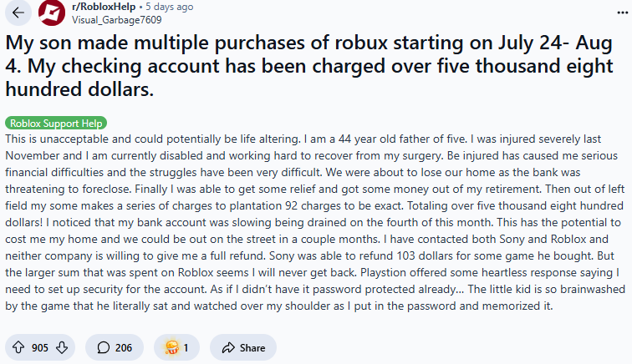Click the 905 vote score
The width and height of the screenshot is (632, 364).
pyautogui.click(x=40, y=346)
